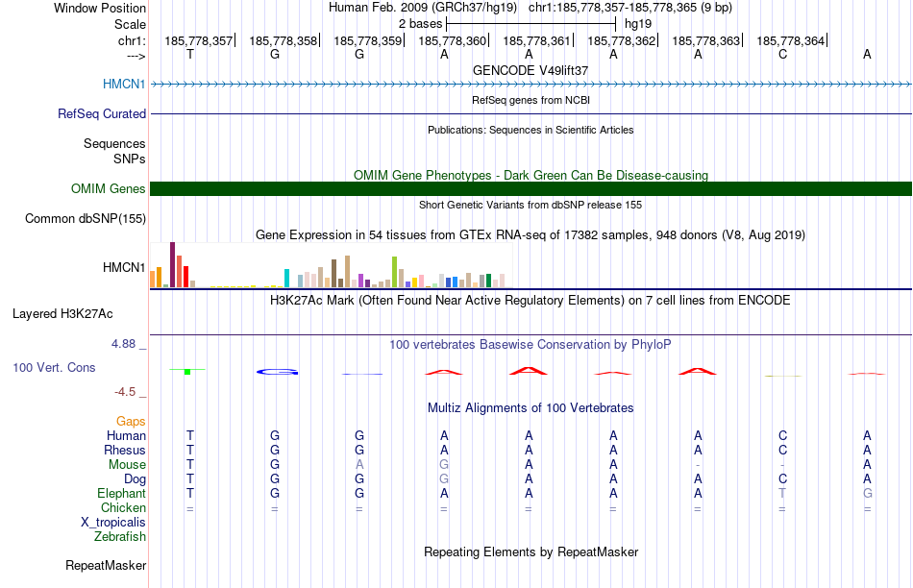
Task: Click the Zebrafish species label
Action: point(120,536)
